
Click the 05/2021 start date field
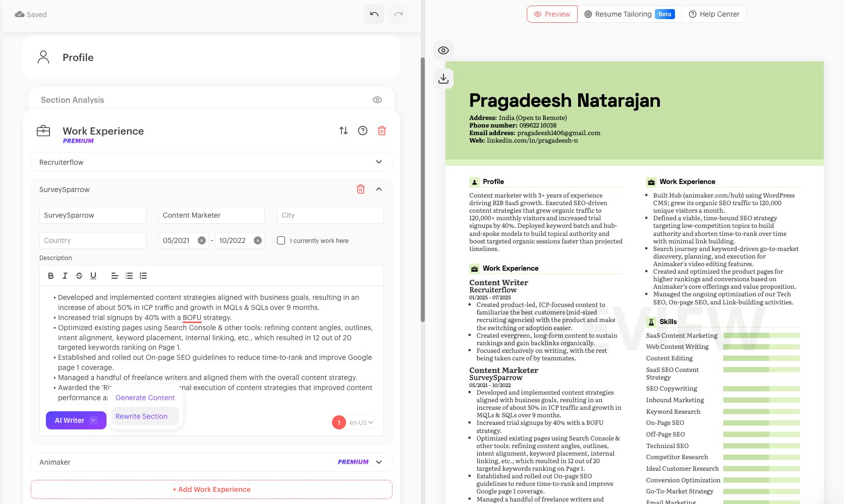184,240
